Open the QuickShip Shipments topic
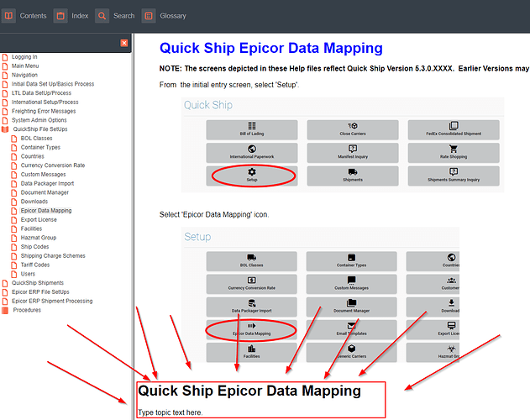The image size is (530, 420). pyautogui.click(x=38, y=283)
